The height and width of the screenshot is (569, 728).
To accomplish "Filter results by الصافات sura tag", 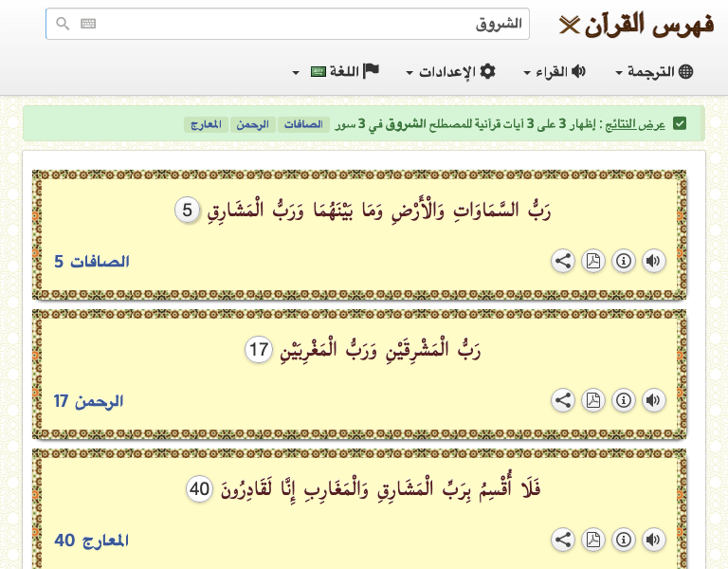I will click(x=304, y=124).
